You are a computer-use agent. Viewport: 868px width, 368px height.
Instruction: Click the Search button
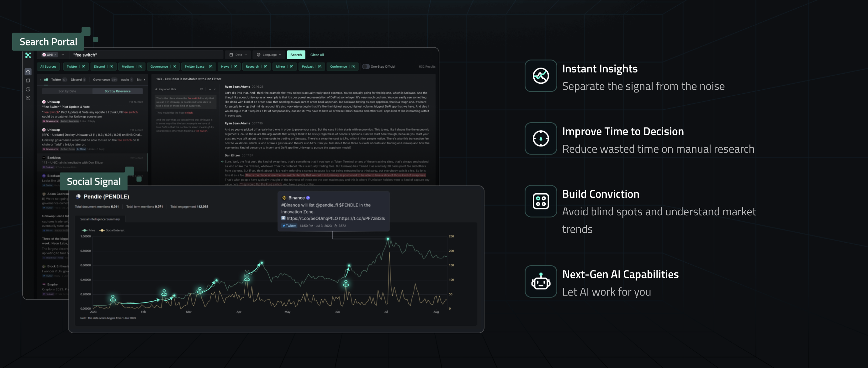[296, 55]
